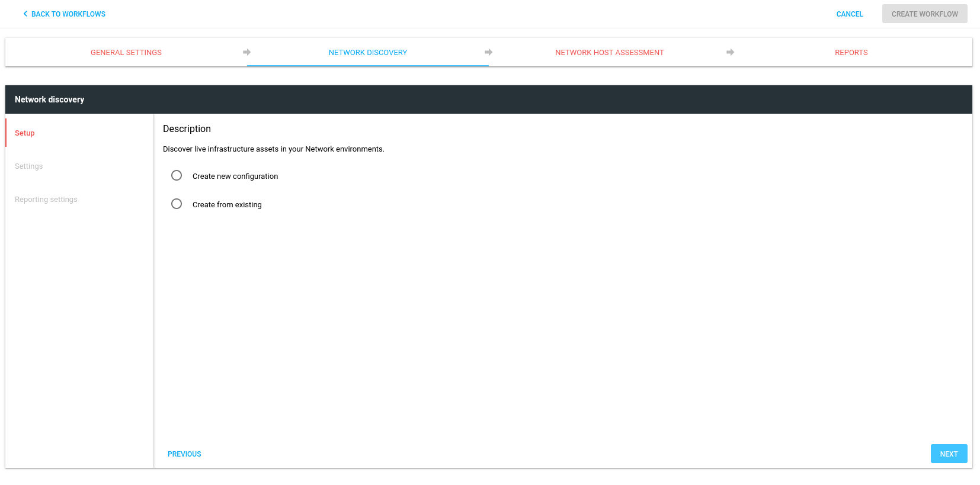Open the Reports step tab
Image resolution: width=980 pixels, height=485 pixels.
click(x=851, y=53)
